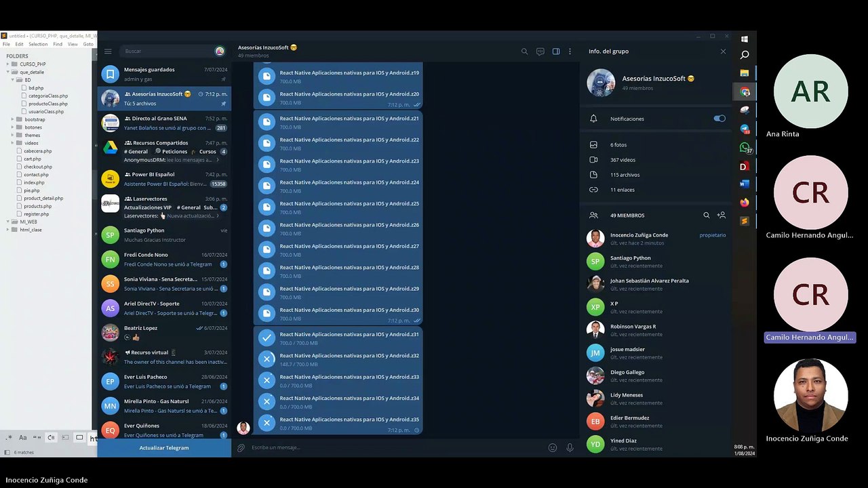The height and width of the screenshot is (488, 868).
Task: Toggle the right info sidebar panel icon
Action: [556, 51]
